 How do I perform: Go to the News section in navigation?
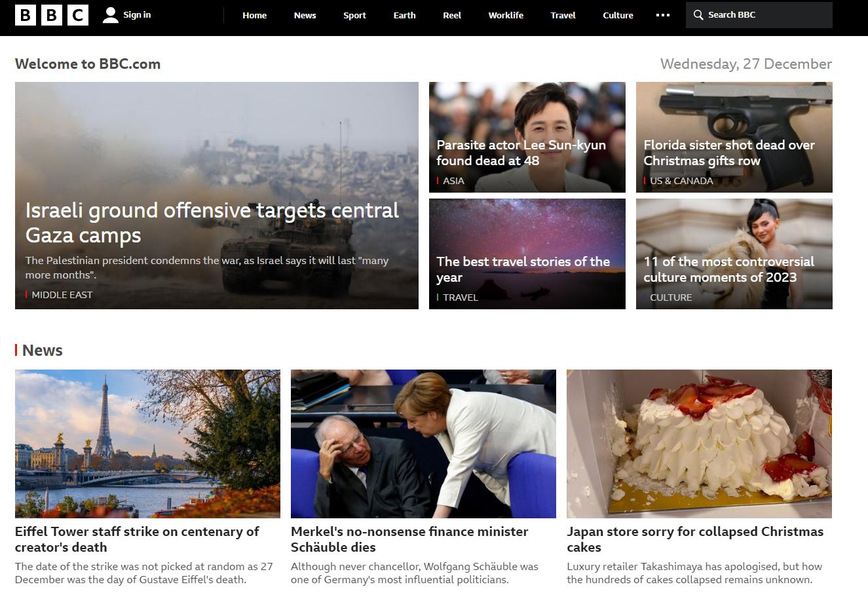pos(305,15)
